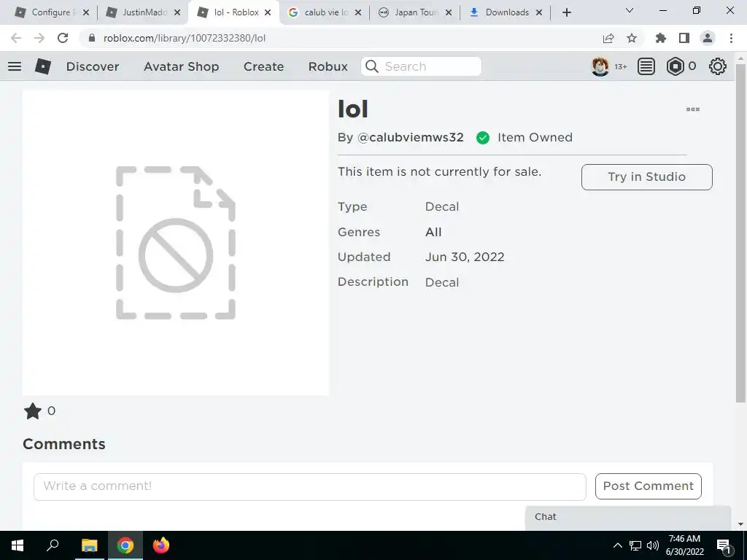Open Firefox from the taskbar
Image resolution: width=747 pixels, height=560 pixels.
pos(161,545)
